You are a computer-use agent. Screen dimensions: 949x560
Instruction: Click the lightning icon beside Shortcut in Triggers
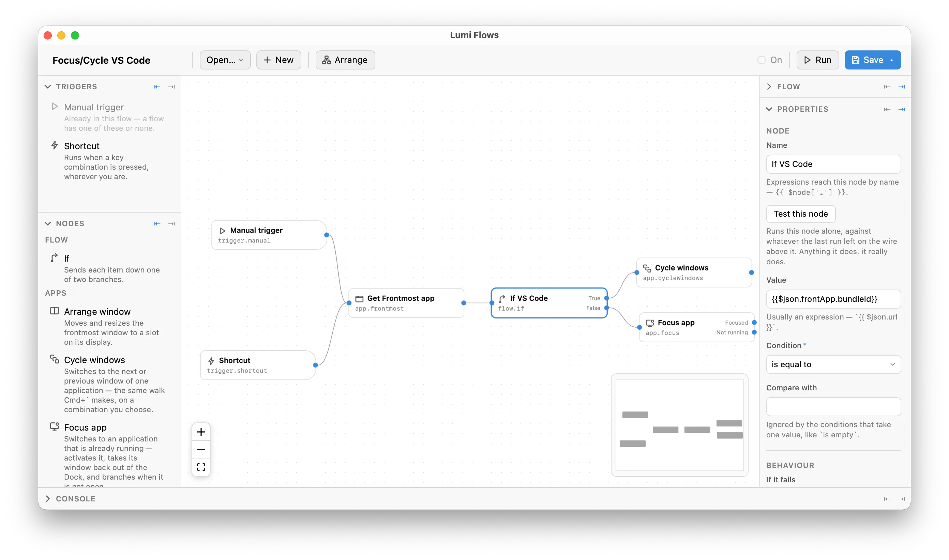click(x=55, y=145)
